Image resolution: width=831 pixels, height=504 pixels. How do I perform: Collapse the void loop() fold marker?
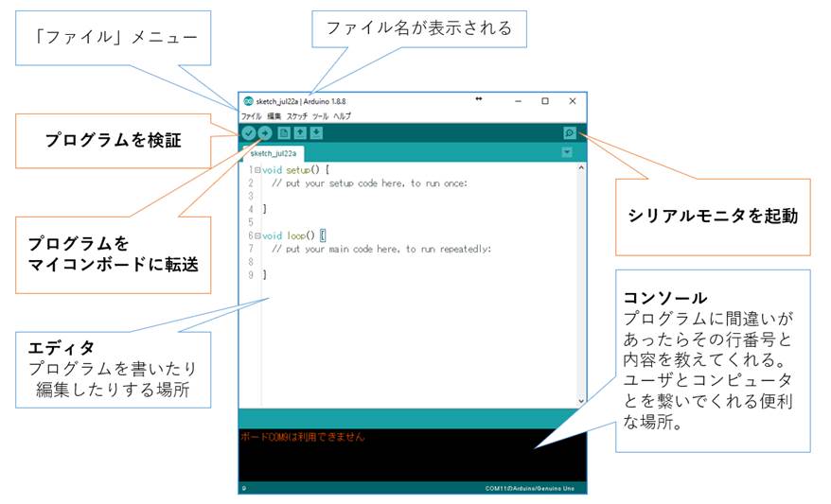[257, 235]
